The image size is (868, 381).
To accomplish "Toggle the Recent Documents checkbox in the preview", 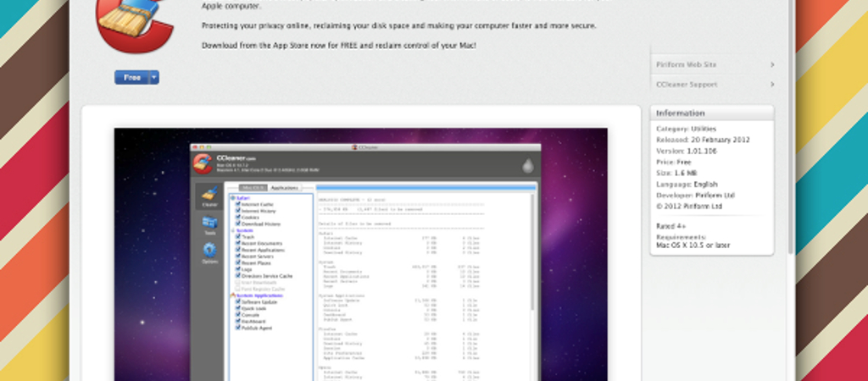I will (x=238, y=243).
